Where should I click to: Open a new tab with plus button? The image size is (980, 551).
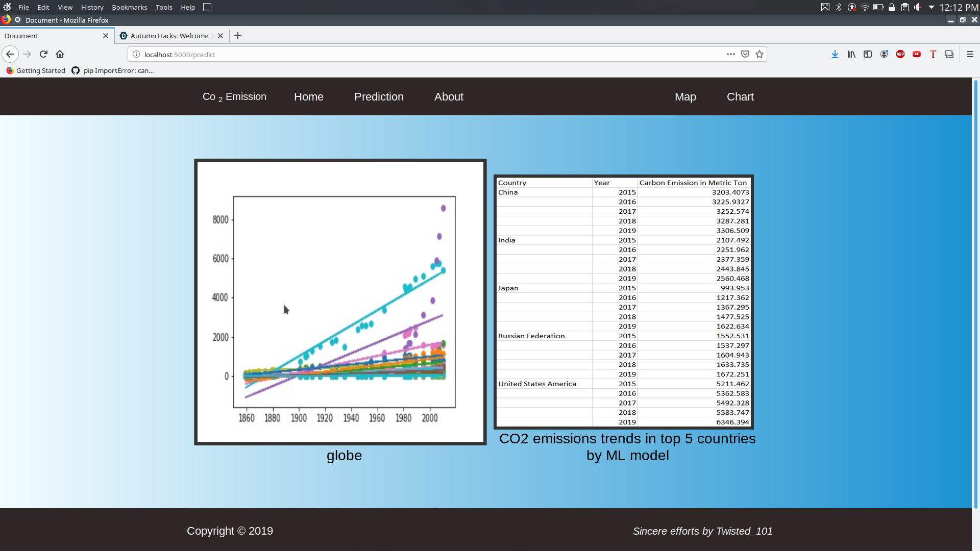coord(238,36)
